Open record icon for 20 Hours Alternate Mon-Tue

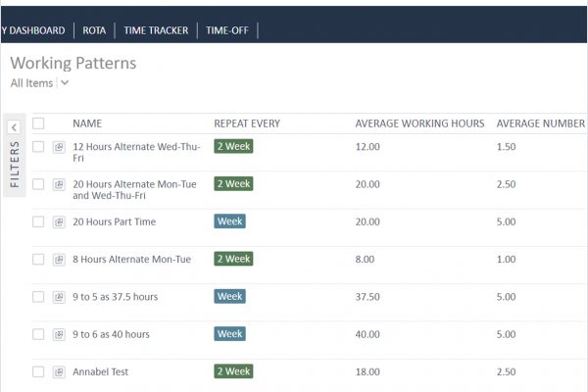[59, 184]
